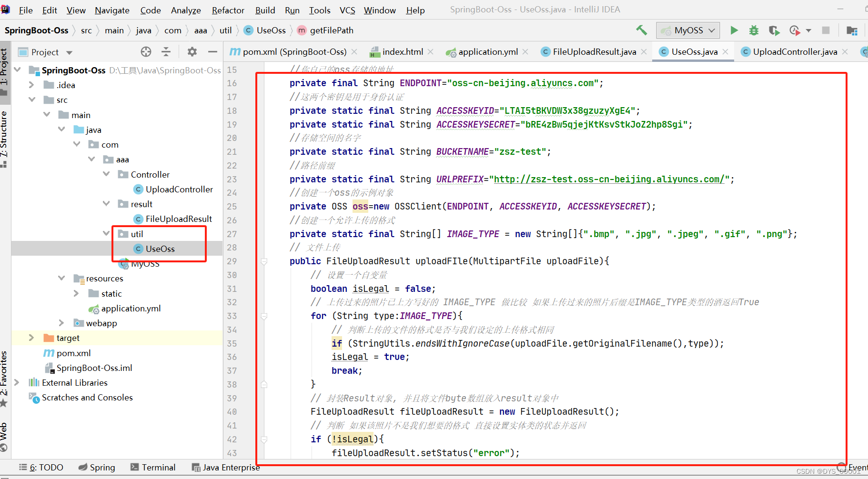Open the Tools menu

point(320,10)
